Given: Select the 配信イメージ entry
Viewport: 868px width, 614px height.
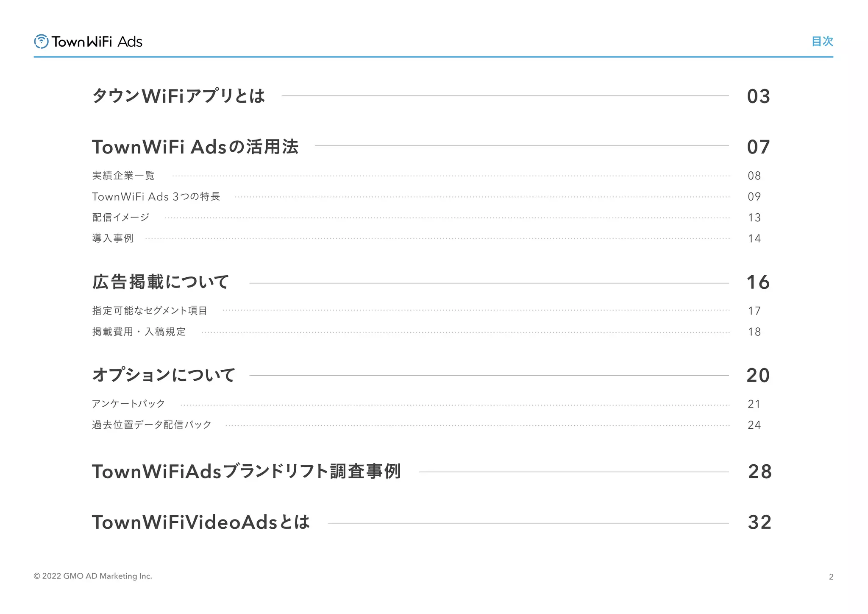Looking at the screenshot, I should click(121, 217).
